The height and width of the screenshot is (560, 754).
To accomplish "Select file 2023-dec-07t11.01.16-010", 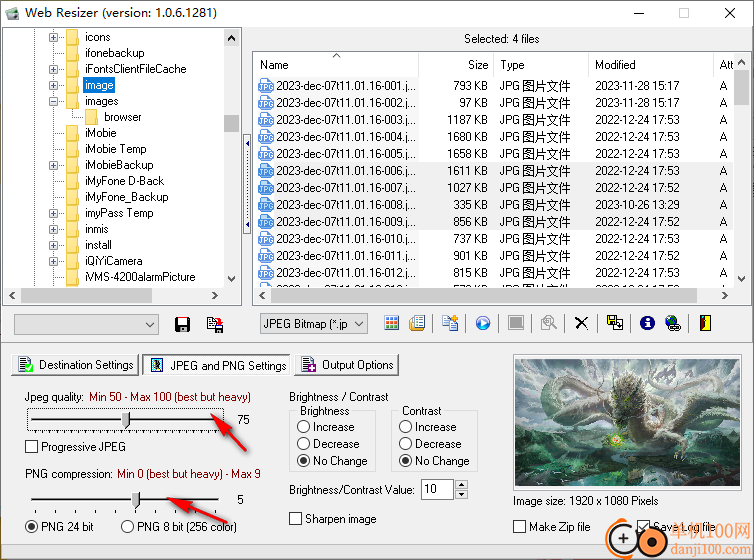I will [346, 239].
